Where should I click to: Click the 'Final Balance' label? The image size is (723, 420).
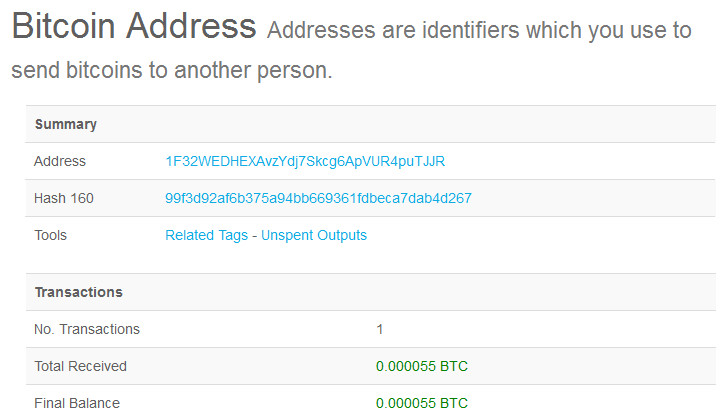[x=77, y=403]
